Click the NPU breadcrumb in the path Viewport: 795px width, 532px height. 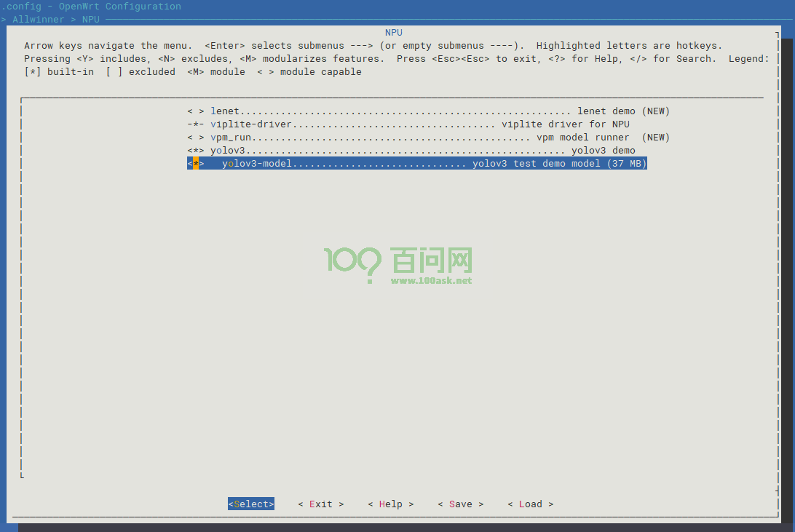(x=91, y=20)
